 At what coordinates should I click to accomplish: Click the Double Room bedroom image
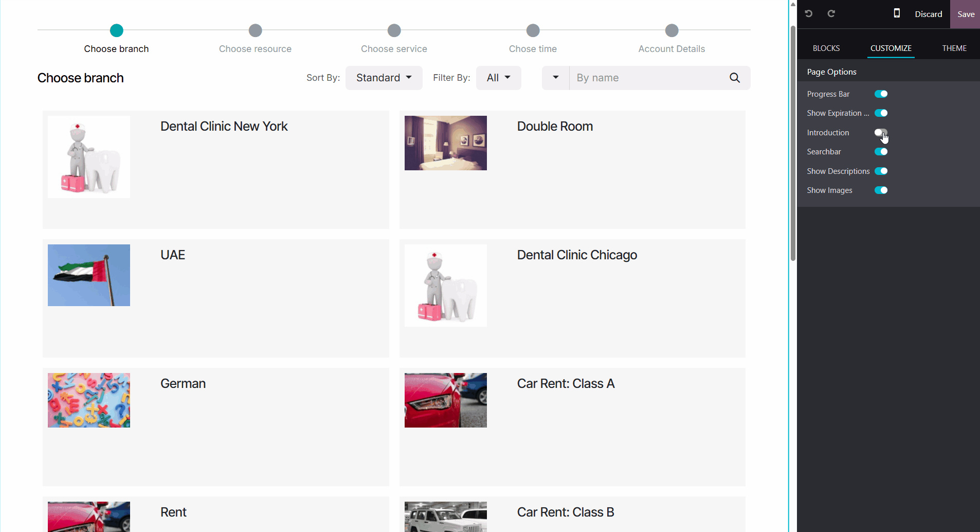[x=446, y=143]
